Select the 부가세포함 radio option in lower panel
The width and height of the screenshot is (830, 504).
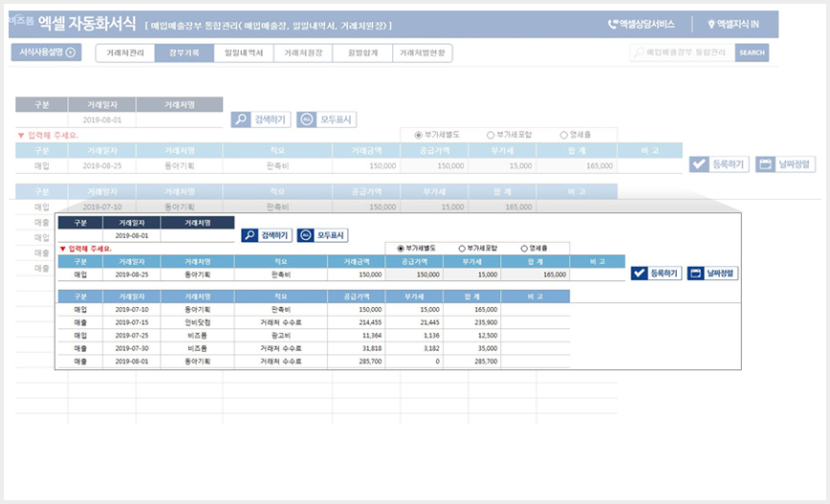point(462,249)
